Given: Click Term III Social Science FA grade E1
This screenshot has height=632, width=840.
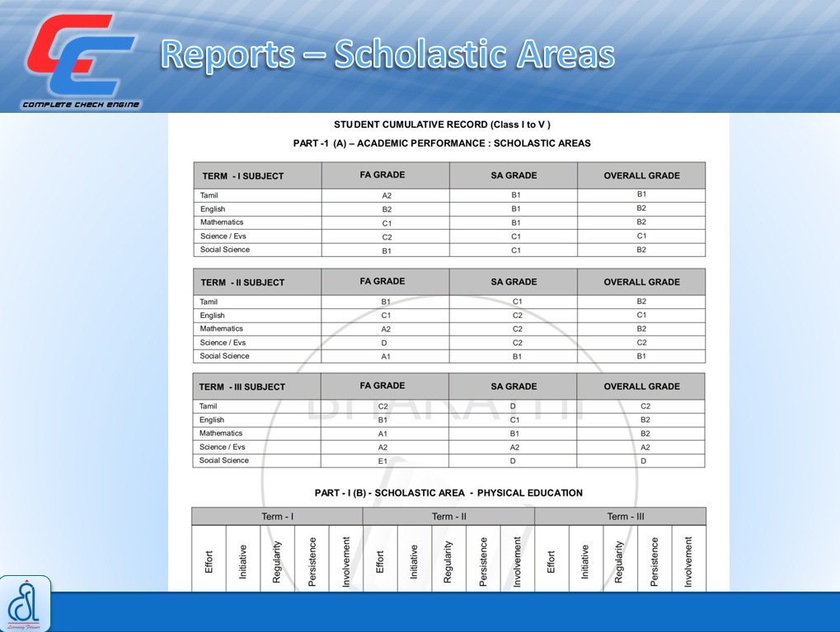Looking at the screenshot, I should [382, 461].
